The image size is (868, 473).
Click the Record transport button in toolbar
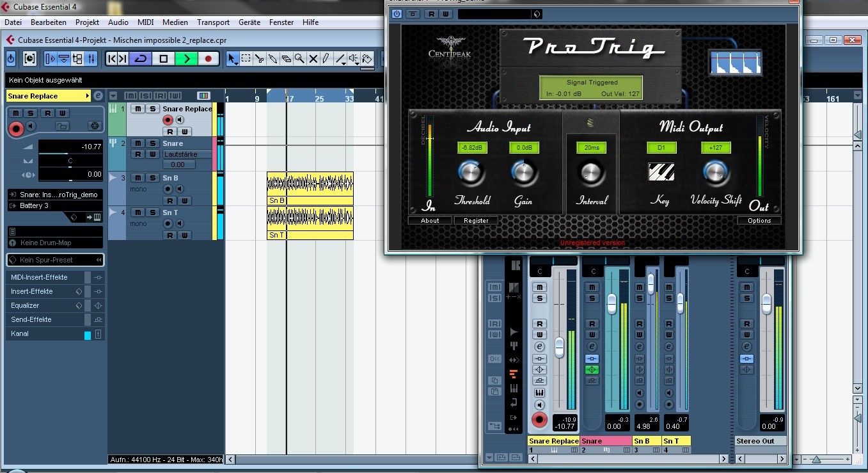tap(208, 59)
